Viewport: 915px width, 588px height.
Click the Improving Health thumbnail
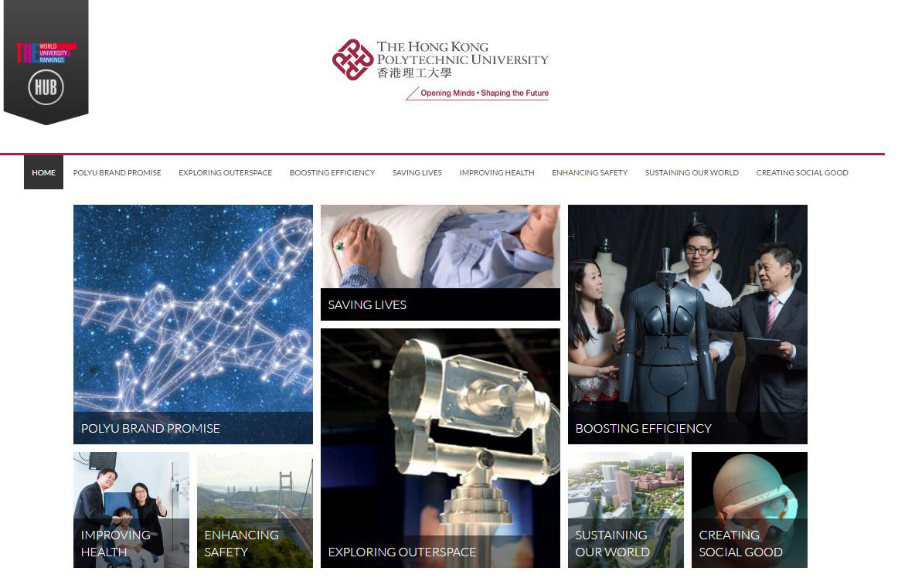131,510
